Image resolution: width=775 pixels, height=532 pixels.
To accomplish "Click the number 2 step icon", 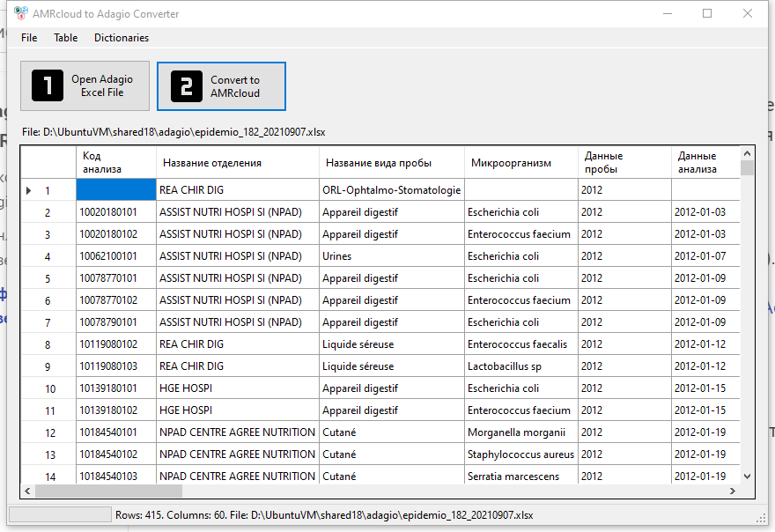I will click(x=187, y=86).
